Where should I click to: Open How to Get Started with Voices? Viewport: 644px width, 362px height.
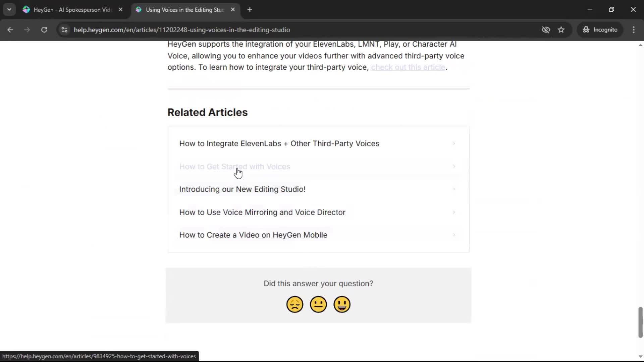pos(234,167)
